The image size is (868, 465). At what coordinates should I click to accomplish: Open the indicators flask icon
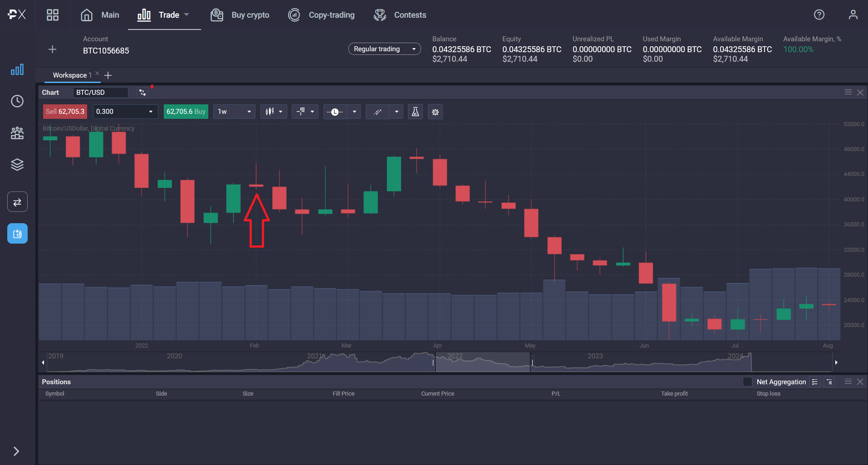point(415,112)
